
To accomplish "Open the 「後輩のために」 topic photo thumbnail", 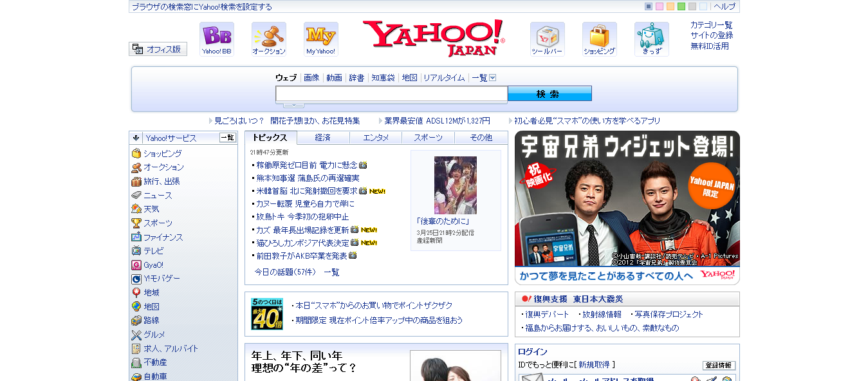I will coord(456,185).
